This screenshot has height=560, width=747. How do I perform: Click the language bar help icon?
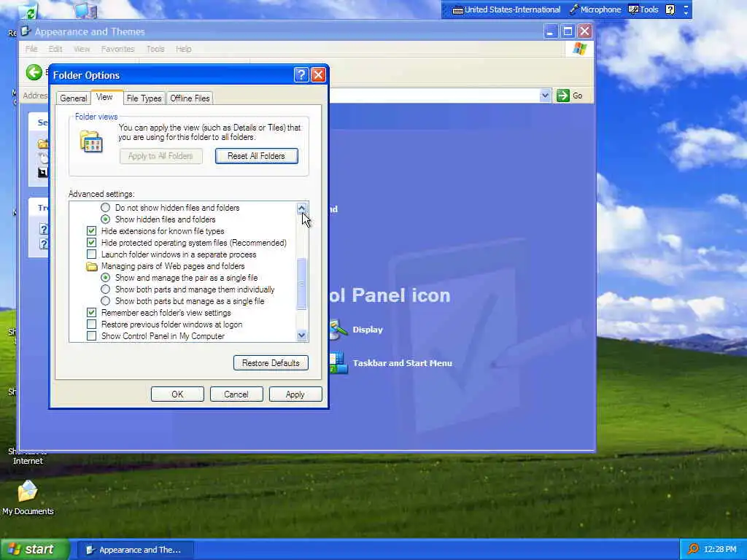click(x=670, y=9)
